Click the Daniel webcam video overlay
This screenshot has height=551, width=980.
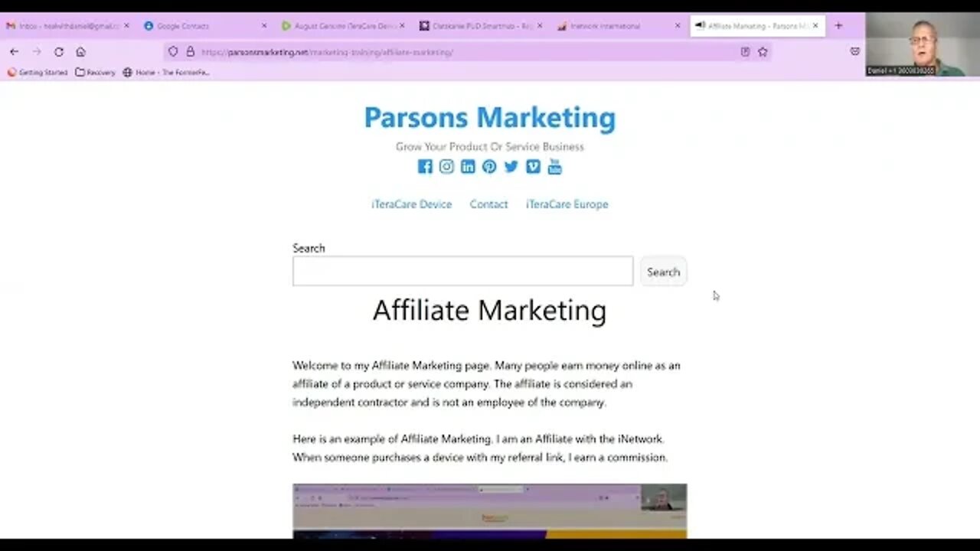[x=923, y=44]
